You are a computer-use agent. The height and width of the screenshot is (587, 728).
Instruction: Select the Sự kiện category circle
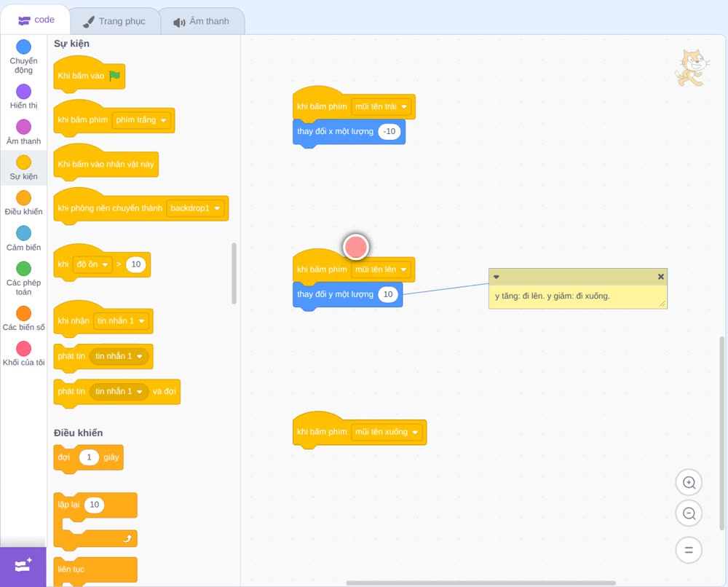click(24, 162)
